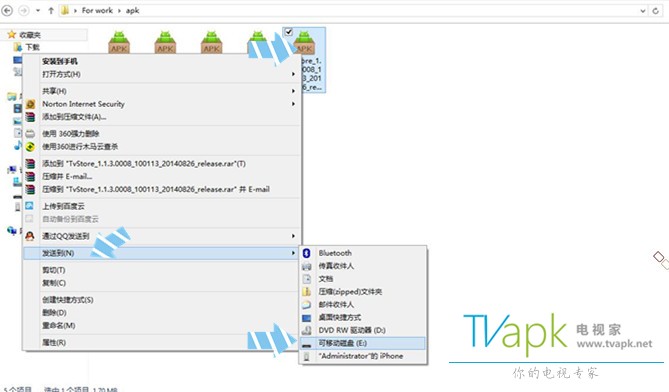
Task: Open recent locations dropdown arrow
Action: point(38,11)
